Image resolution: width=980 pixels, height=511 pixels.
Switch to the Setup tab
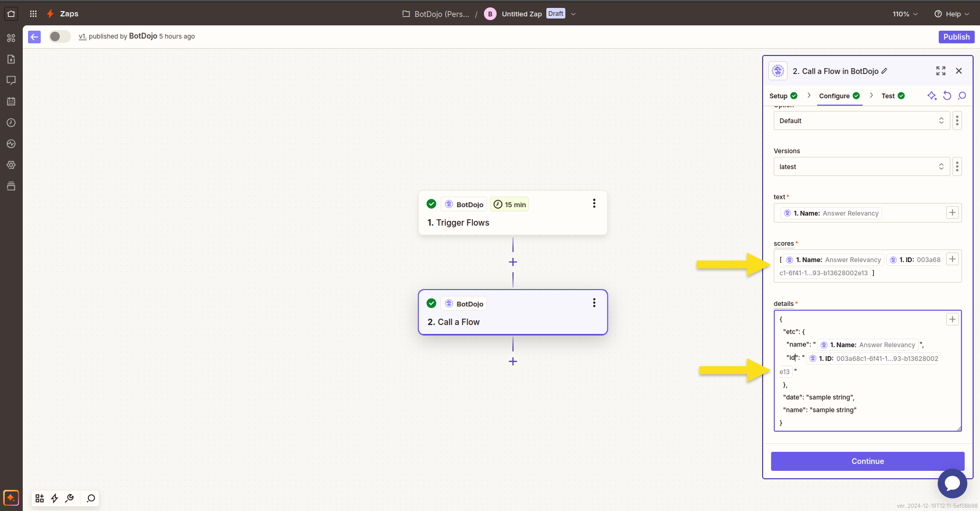[783, 96]
